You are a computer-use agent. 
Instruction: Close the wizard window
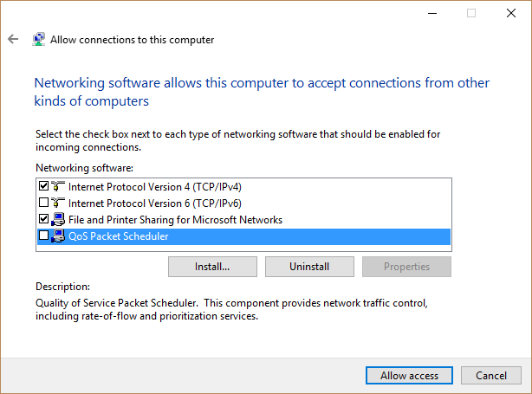tap(511, 13)
